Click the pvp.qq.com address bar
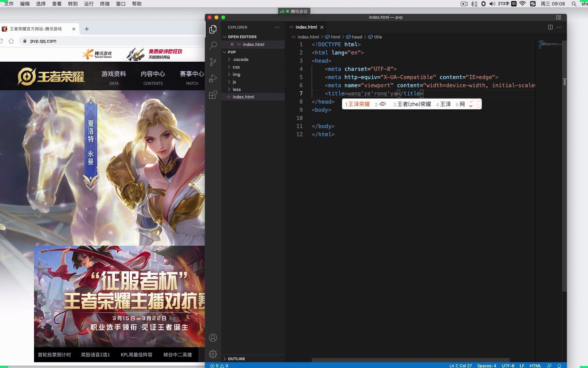 112,41
